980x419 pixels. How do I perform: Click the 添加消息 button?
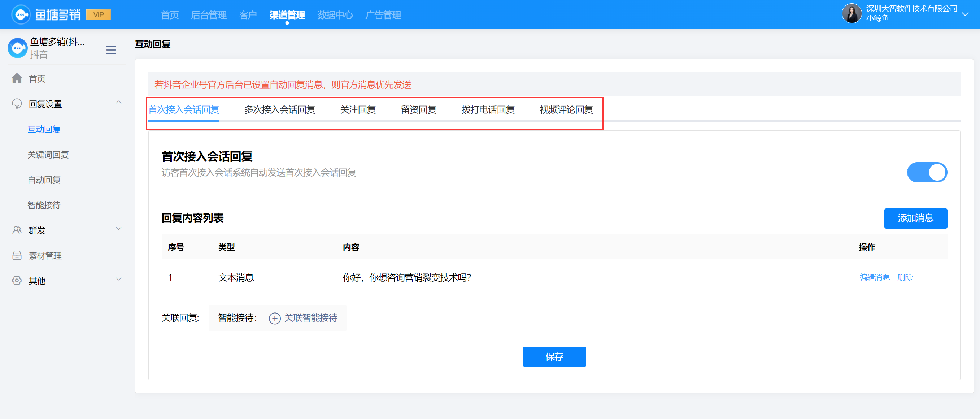click(915, 218)
